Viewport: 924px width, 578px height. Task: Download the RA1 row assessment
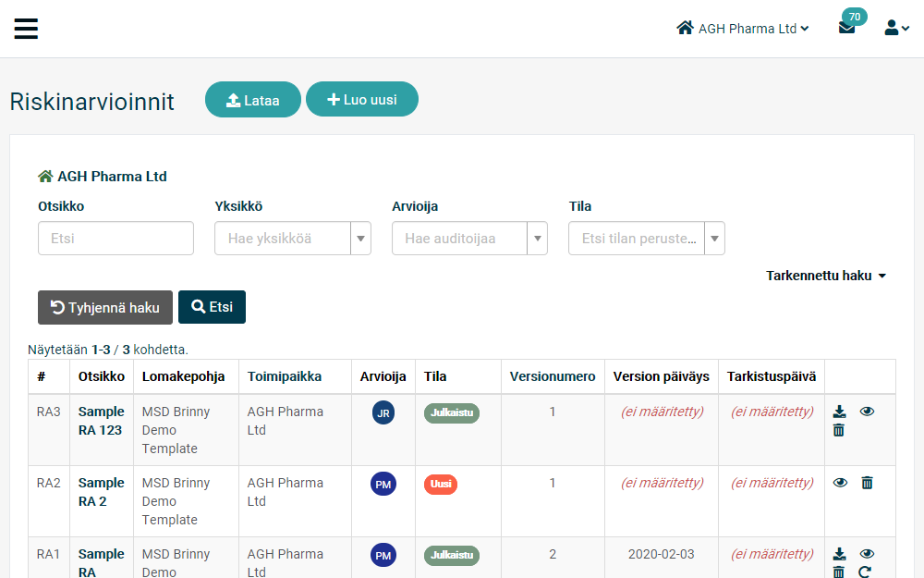coord(839,554)
